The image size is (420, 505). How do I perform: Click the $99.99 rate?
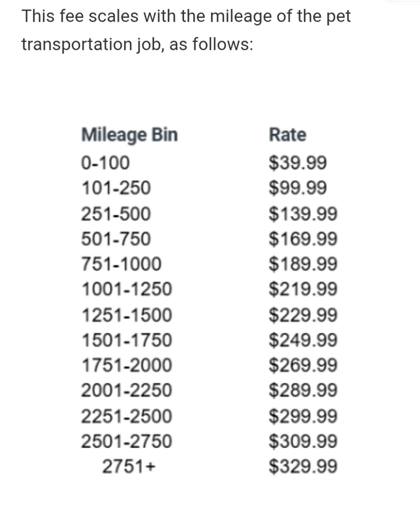[298, 188]
